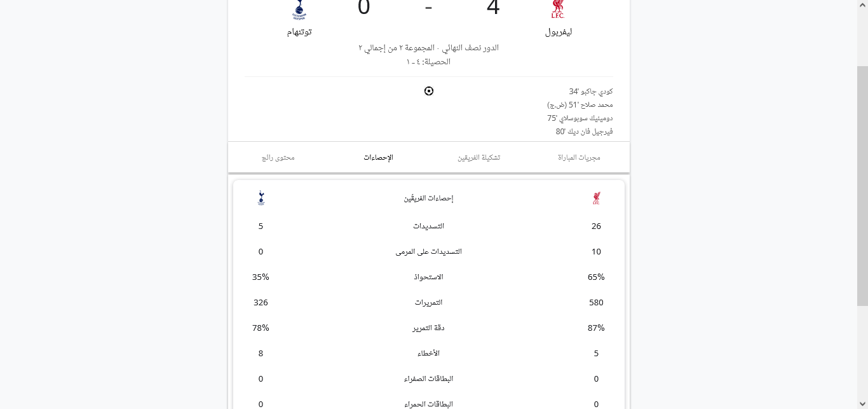Select the محتوى رائج tab
This screenshot has width=868, height=409.
278,157
